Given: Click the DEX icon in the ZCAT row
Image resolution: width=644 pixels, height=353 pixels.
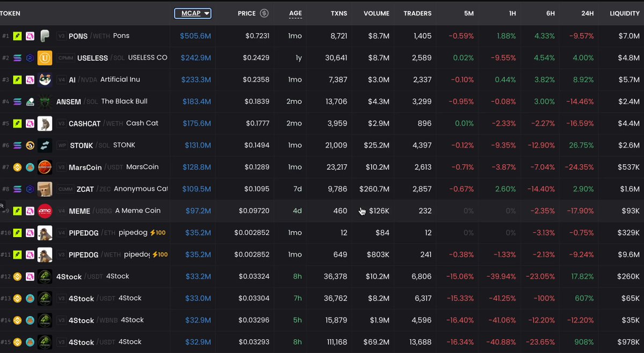Looking at the screenshot, I should click(30, 189).
